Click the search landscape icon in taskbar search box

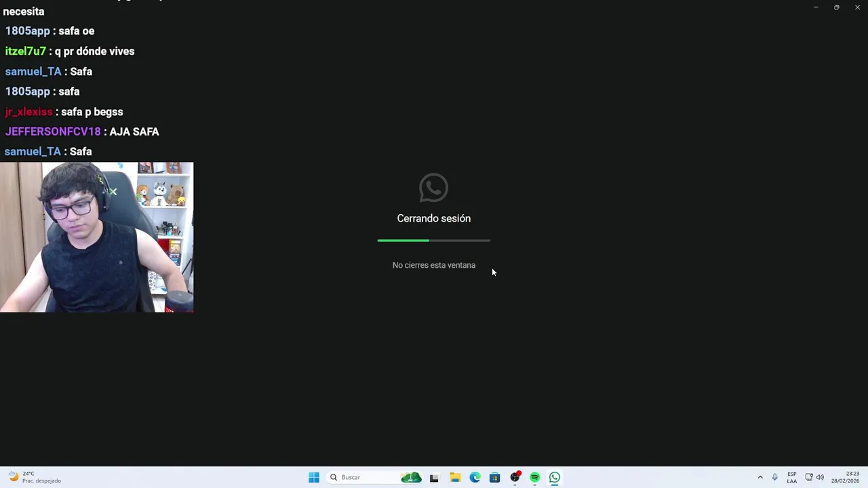point(411,477)
